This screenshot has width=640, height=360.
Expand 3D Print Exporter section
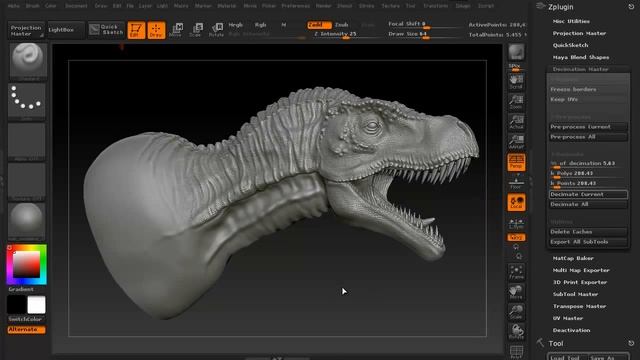(580, 282)
